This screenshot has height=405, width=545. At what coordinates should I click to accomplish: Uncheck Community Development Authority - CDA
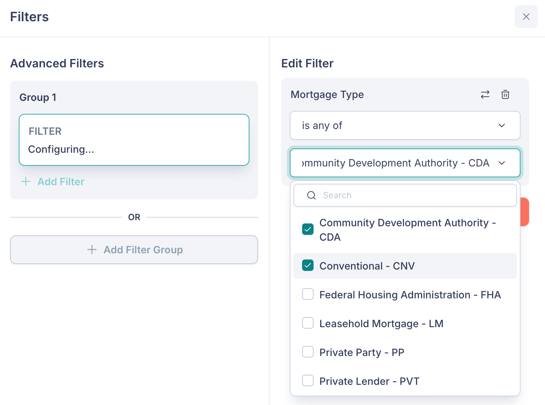click(x=308, y=229)
